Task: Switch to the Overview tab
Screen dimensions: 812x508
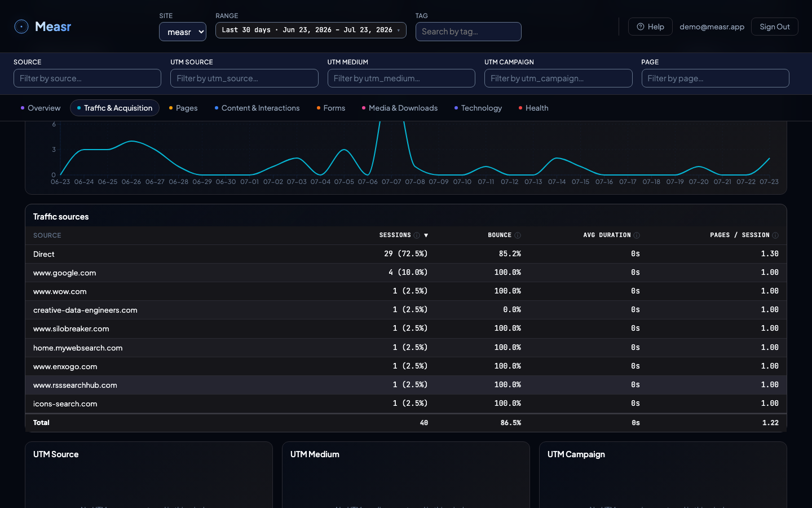Action: [x=41, y=108]
